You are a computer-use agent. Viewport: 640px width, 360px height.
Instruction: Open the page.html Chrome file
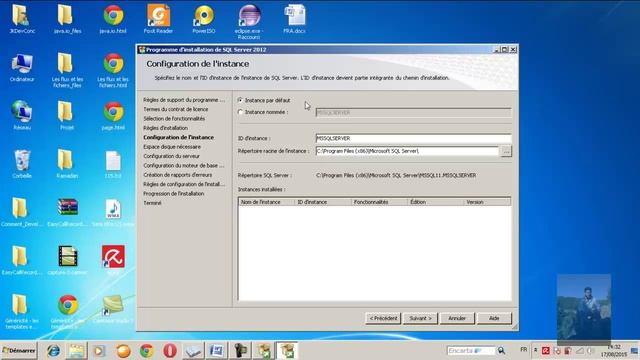pos(113,116)
